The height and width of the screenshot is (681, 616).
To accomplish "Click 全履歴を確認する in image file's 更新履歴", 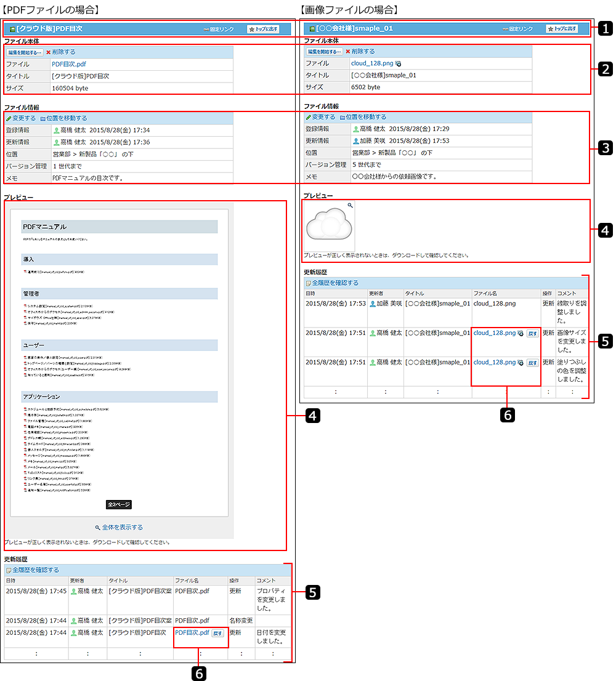I will tap(335, 283).
